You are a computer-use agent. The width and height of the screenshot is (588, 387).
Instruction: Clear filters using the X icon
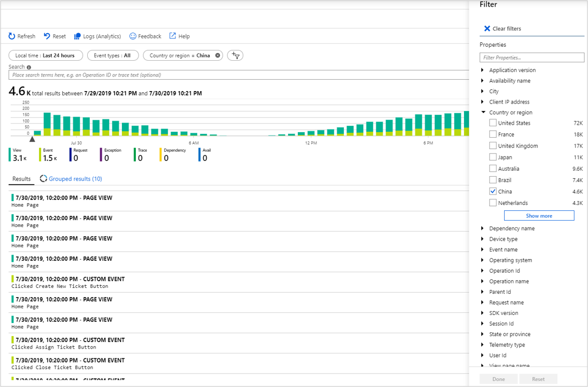[x=487, y=29]
